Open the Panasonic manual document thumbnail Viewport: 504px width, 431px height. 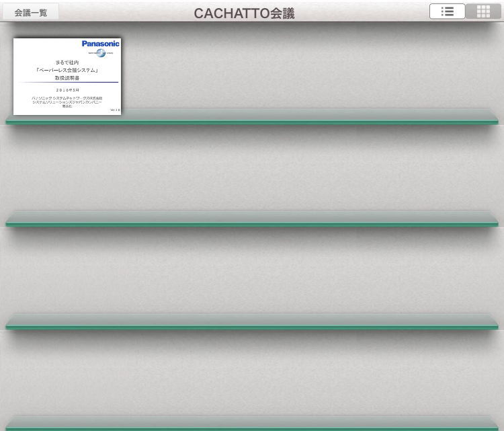(67, 76)
